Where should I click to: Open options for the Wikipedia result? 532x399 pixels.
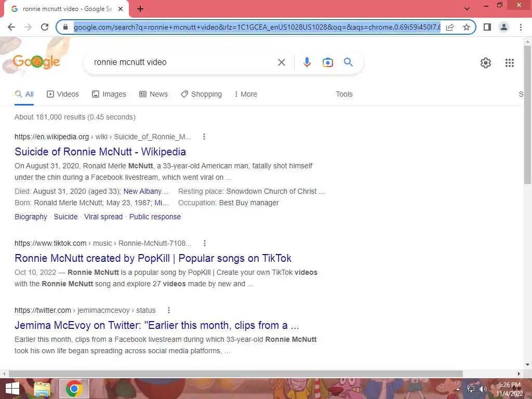tap(204, 137)
